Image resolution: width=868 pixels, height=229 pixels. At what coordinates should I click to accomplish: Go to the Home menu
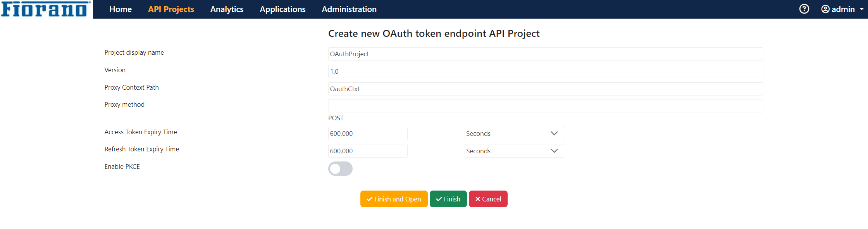[x=121, y=9]
